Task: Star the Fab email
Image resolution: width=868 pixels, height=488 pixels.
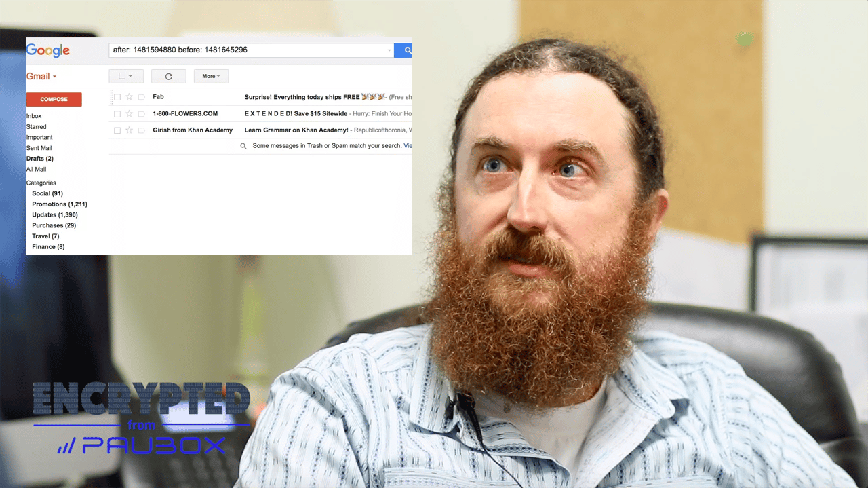Action: [130, 97]
